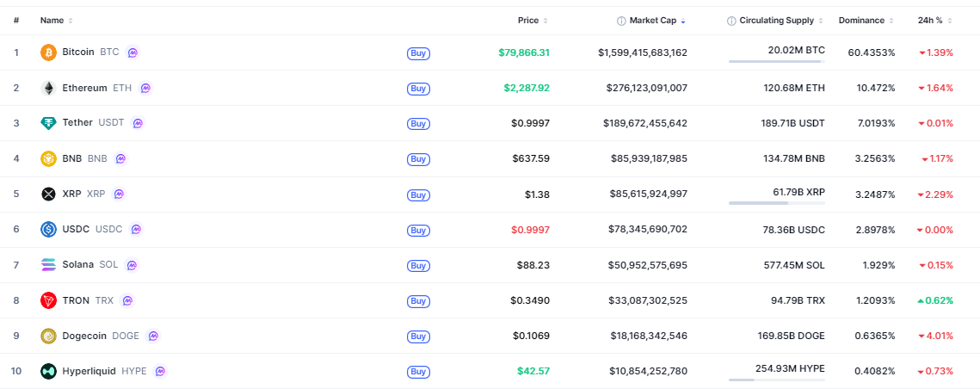
Task: Click the Buy button for USDC
Action: click(x=418, y=230)
